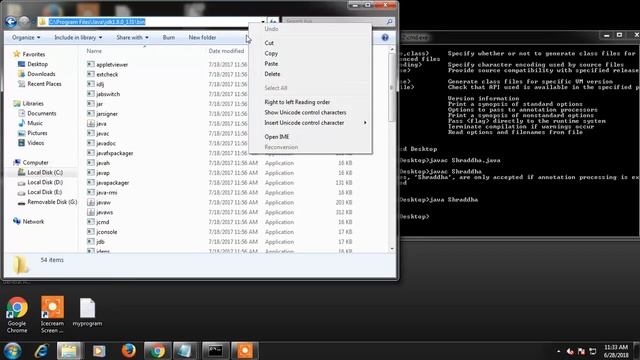
Task: Select the appletviewer application icon
Action: 91,64
